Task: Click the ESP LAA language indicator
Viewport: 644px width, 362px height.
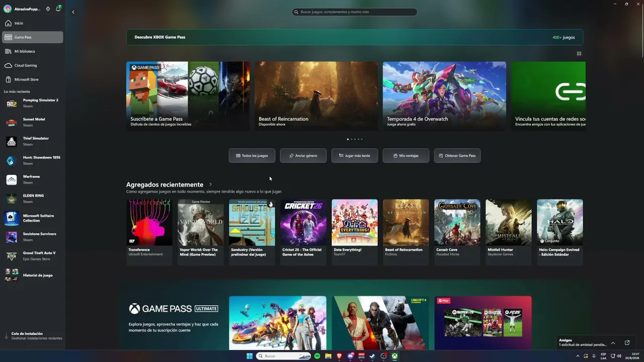Action: point(603,356)
